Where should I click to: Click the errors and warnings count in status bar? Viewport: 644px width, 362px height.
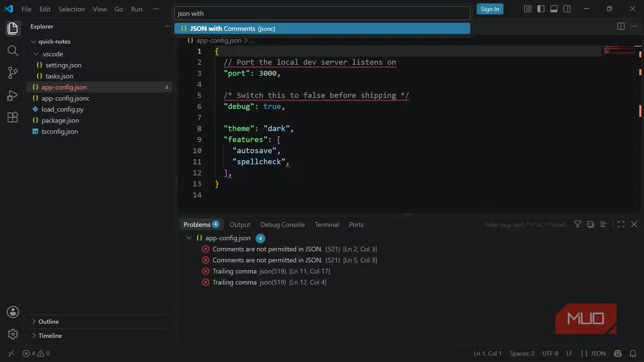pyautogui.click(x=36, y=353)
